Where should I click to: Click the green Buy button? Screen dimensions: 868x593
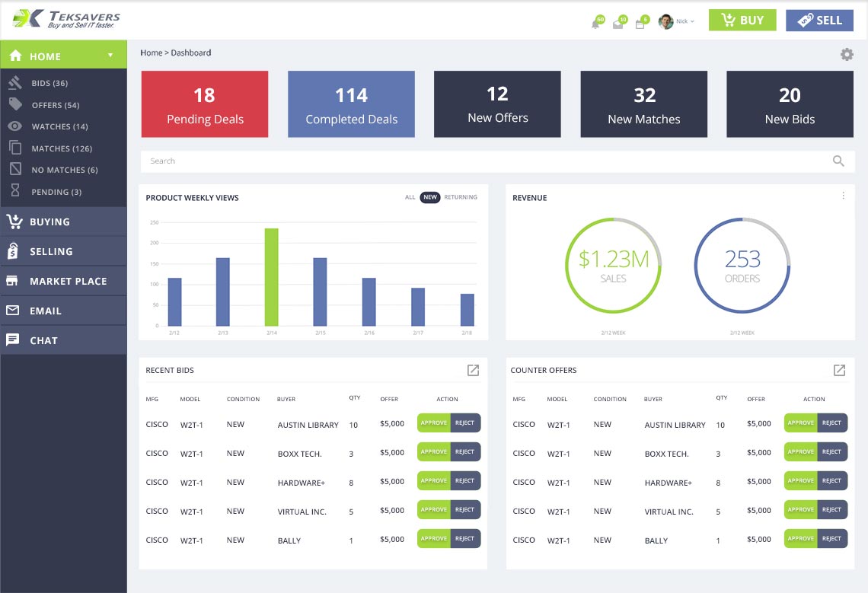(x=742, y=21)
